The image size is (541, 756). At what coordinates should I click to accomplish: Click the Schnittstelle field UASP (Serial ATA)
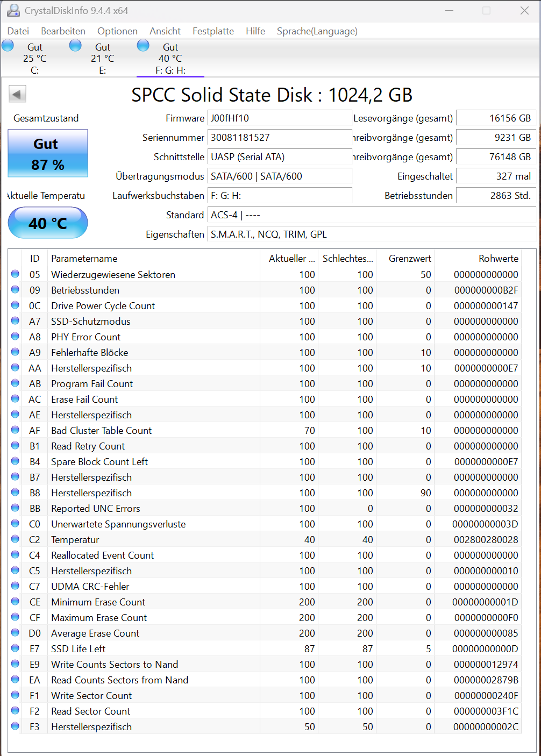pos(280,157)
